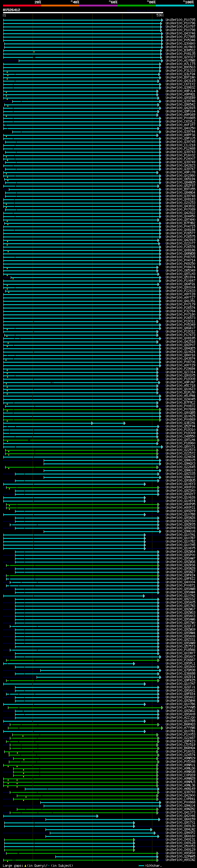Screen dimensions: 197x868
Task: Select hit label UniRef100_P05348
Action: pyautogui.click(x=180, y=761)
